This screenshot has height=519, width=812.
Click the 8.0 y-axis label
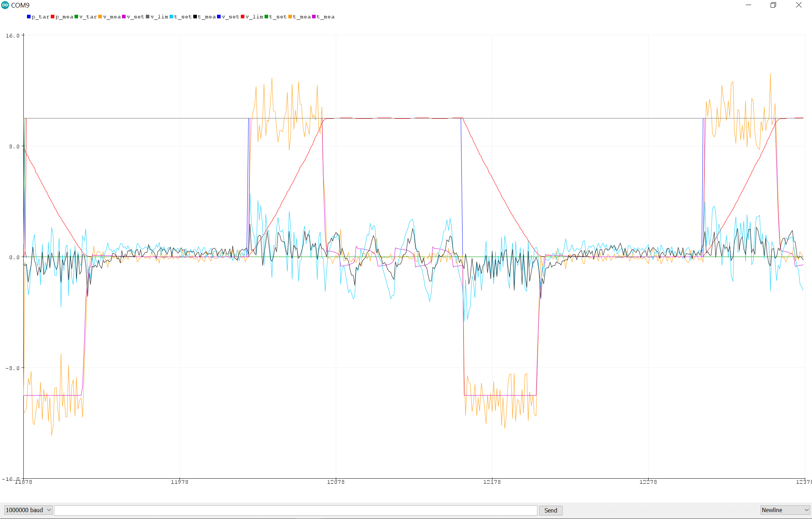[14, 146]
